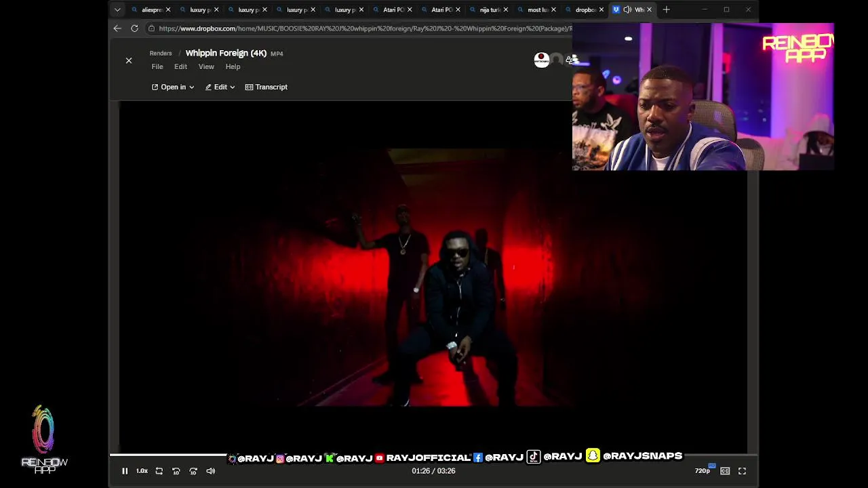
Task: Change the 1.0x playback speed
Action: coord(142,471)
